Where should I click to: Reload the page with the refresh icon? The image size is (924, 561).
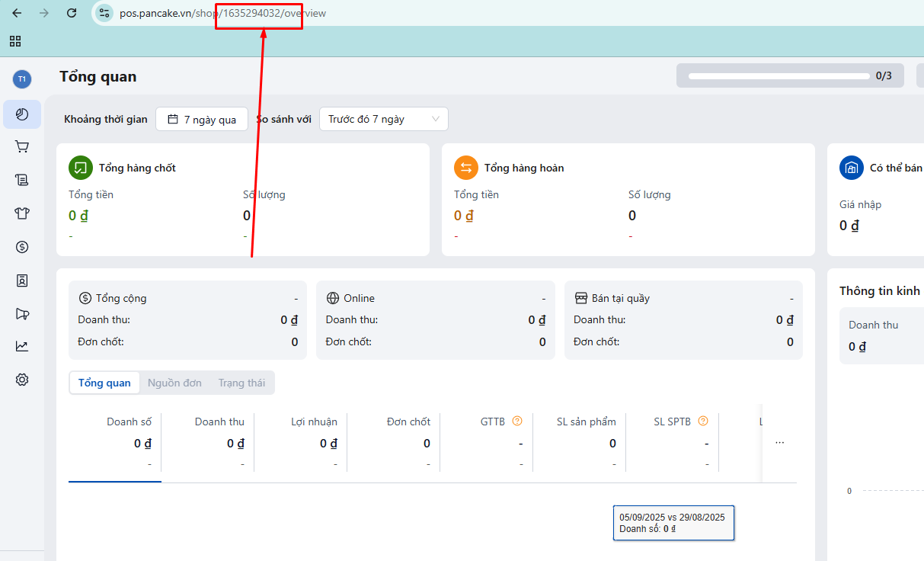click(72, 13)
